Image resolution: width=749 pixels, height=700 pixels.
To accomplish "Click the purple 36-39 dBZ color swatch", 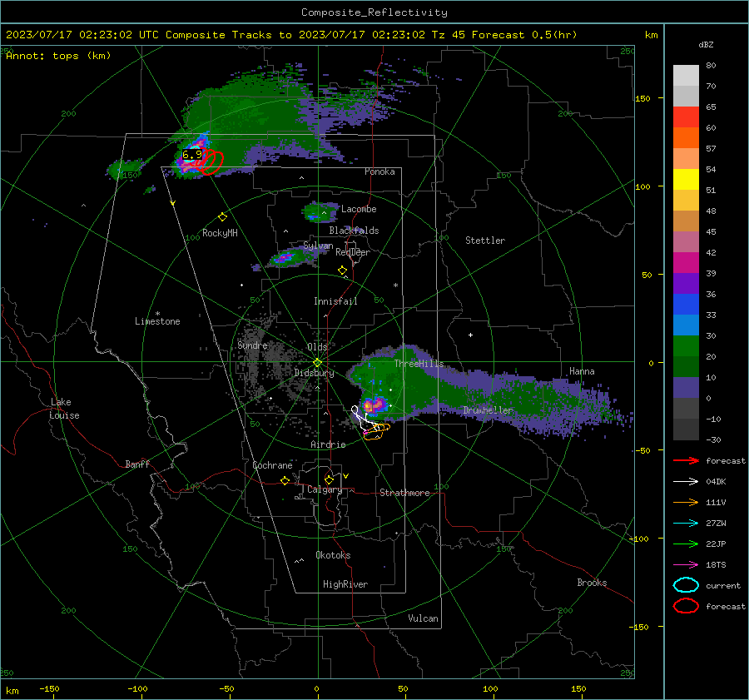I will pyautogui.click(x=686, y=284).
